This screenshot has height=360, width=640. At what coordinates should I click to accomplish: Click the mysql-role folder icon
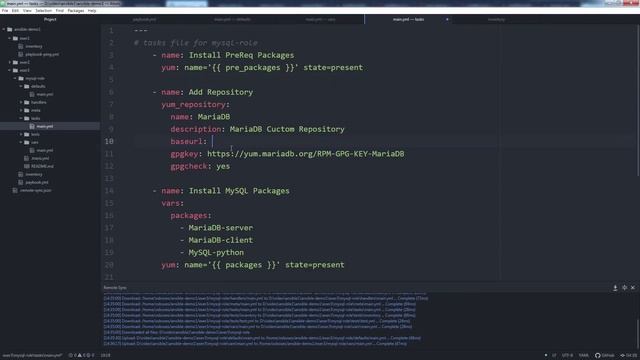(x=21, y=78)
